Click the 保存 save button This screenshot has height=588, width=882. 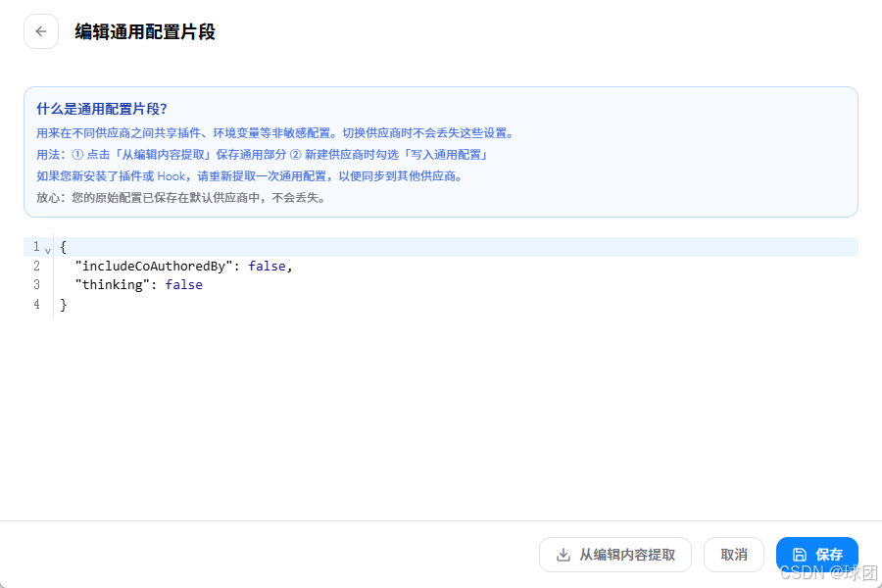point(816,555)
